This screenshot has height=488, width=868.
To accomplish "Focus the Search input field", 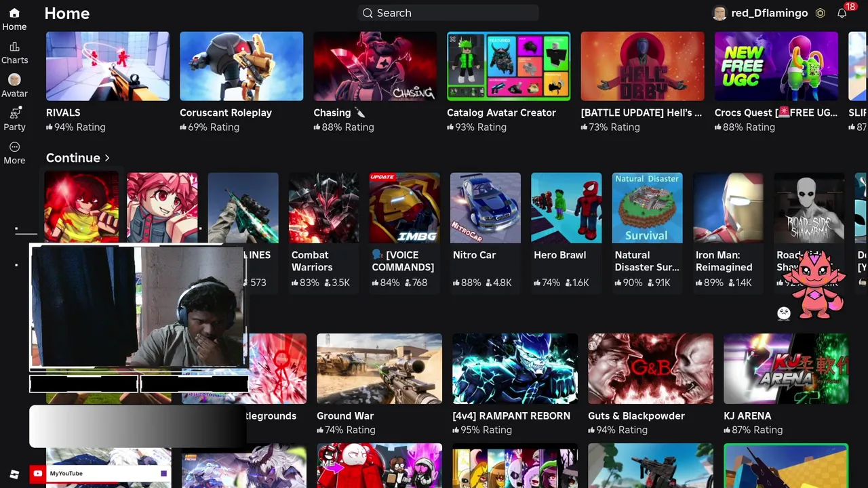I will 448,13.
